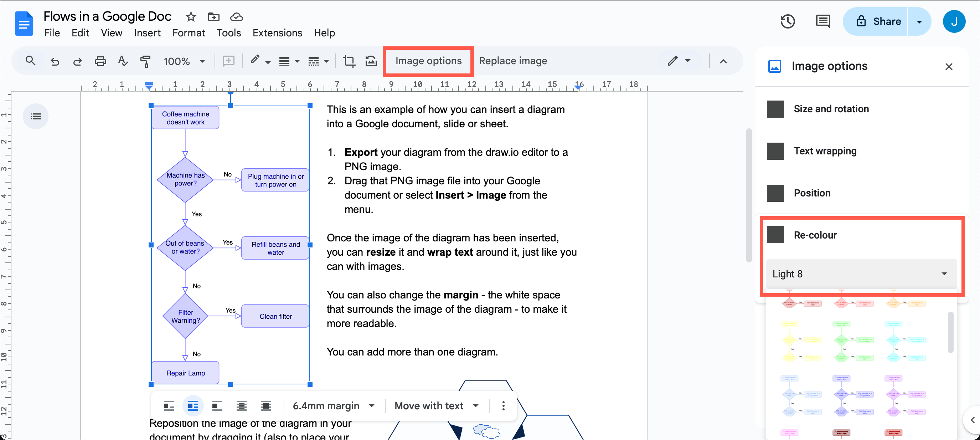Click Replace image in the toolbar
Screen dimensions: 980x440
point(513,61)
